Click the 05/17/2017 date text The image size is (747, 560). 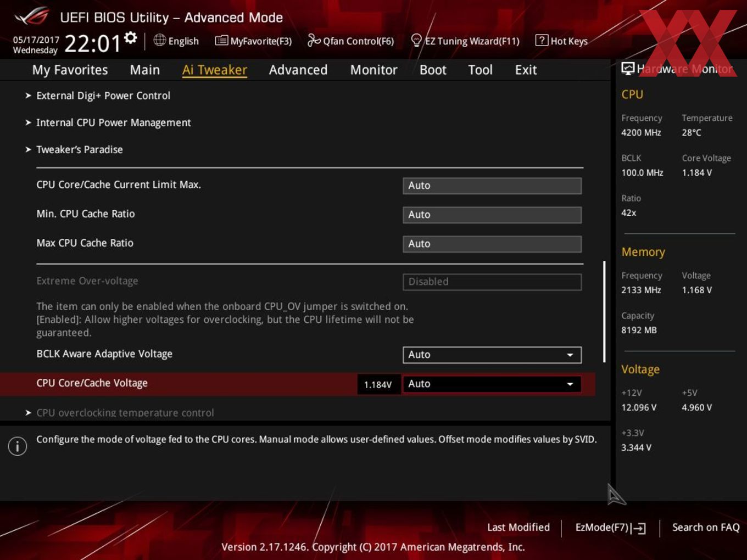tap(36, 40)
